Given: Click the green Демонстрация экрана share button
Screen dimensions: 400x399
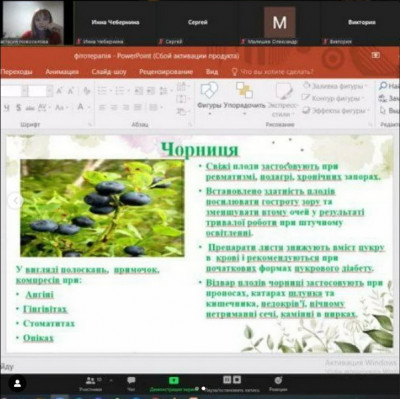Looking at the screenshot, I should tap(174, 383).
